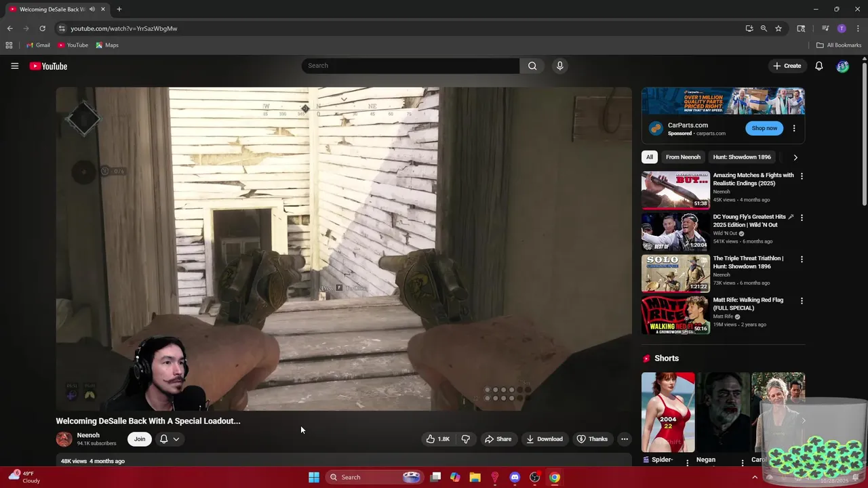This screenshot has width=868, height=488.
Task: Select the Hunt: Showdown 1896 chip
Action: click(742, 157)
